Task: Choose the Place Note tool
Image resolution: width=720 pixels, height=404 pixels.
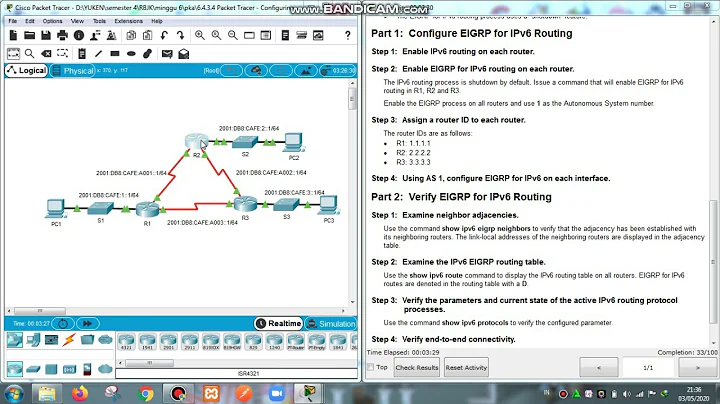Action: [x=82, y=54]
